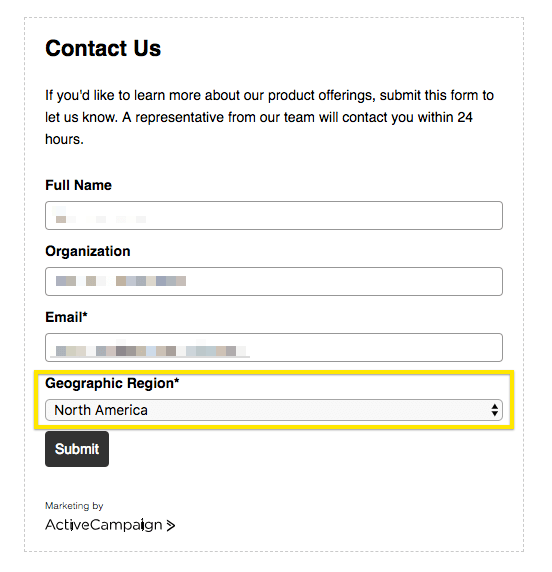Open the ActiveCampaign logo link
The width and height of the screenshot is (552, 572).
pyautogui.click(x=110, y=525)
